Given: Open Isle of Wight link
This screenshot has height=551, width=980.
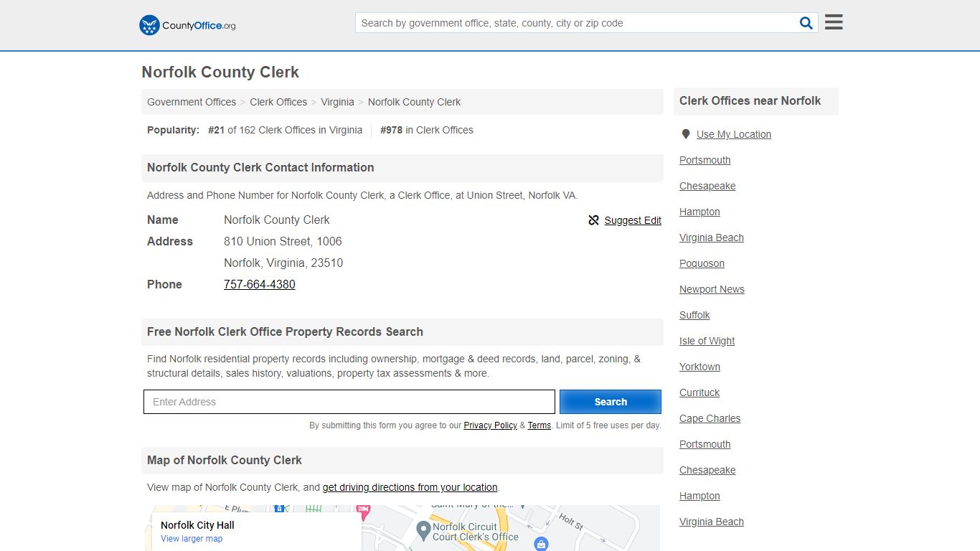Looking at the screenshot, I should 707,341.
